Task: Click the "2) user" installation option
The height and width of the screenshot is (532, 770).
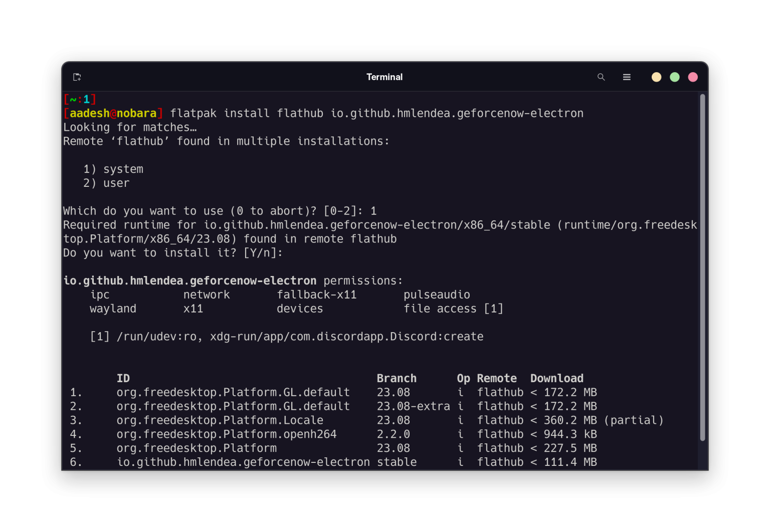Action: [x=106, y=183]
